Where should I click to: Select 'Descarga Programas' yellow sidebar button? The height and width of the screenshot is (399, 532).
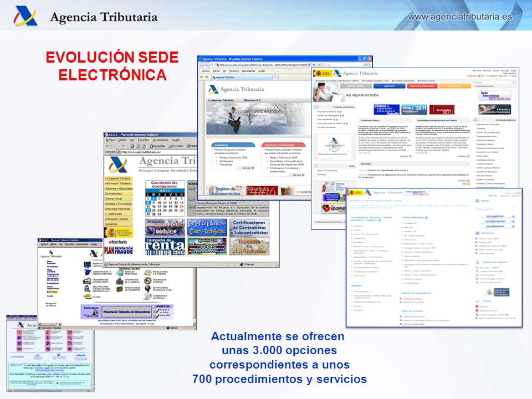tap(119, 209)
